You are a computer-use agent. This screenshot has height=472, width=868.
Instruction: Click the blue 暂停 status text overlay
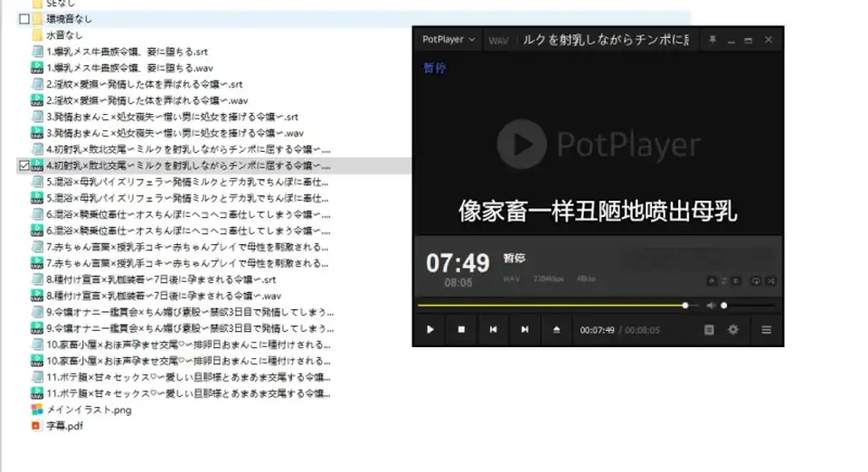pos(435,68)
